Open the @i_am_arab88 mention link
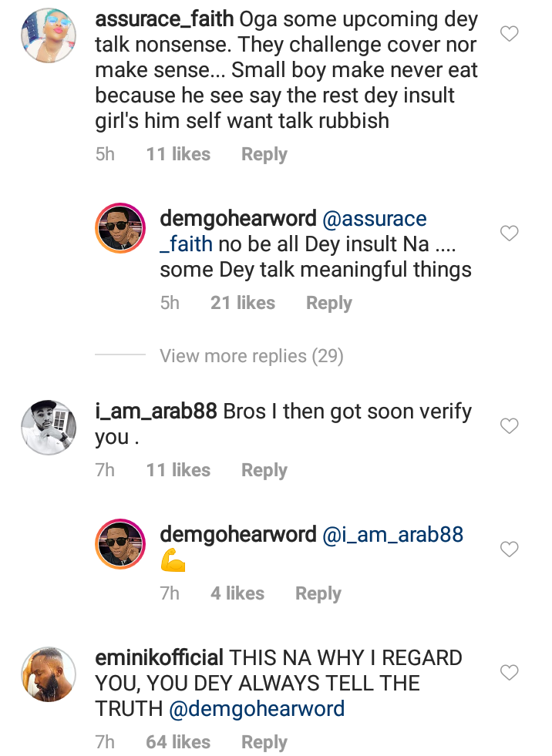552x756 pixels. (x=392, y=535)
